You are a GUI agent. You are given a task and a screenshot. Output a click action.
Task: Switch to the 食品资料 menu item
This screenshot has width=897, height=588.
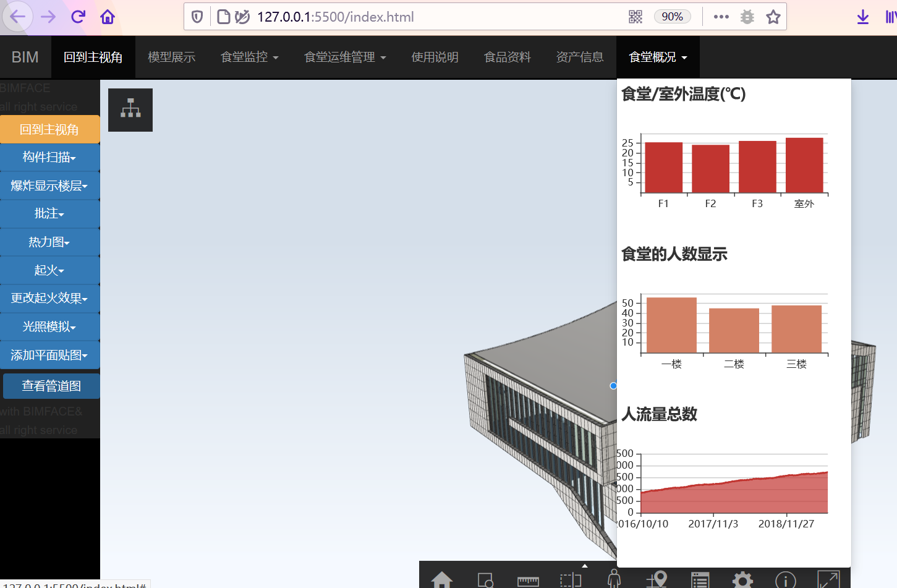pyautogui.click(x=507, y=56)
